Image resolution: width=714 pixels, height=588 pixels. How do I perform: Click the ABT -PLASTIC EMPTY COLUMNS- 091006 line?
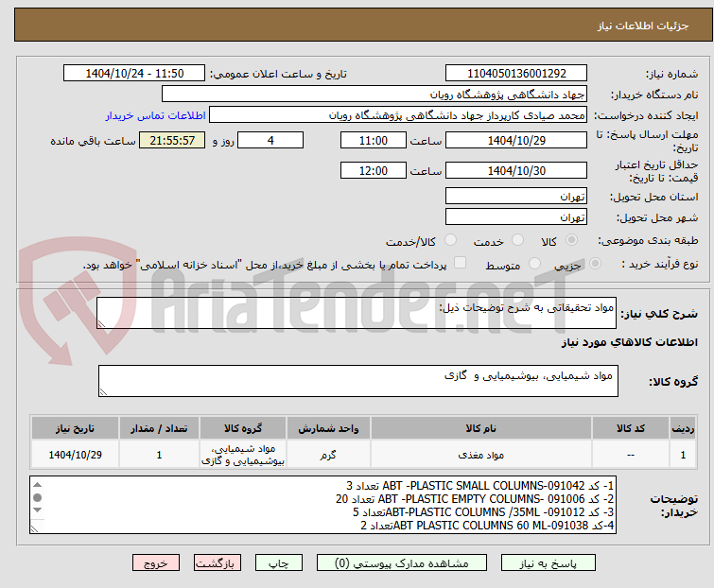click(x=475, y=499)
